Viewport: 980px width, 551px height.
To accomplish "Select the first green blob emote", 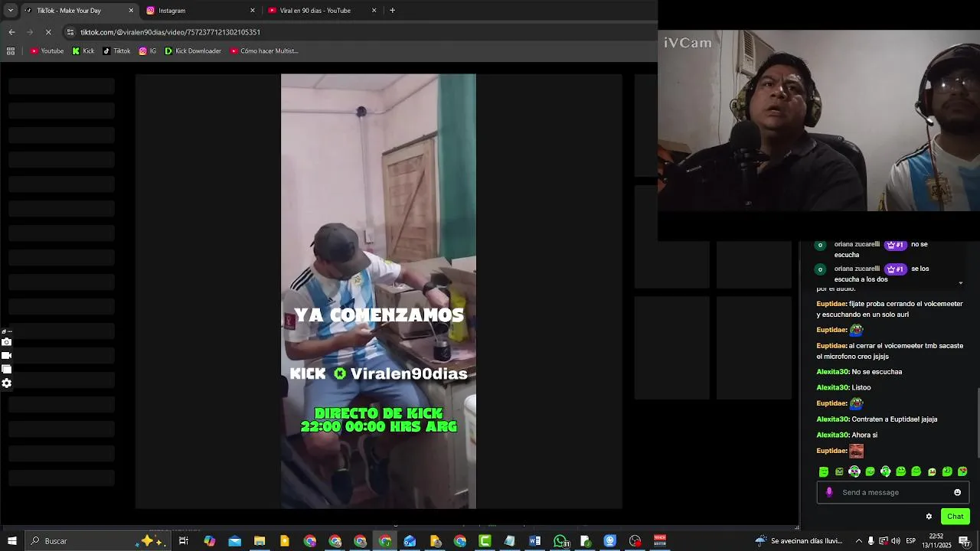I will click(824, 472).
